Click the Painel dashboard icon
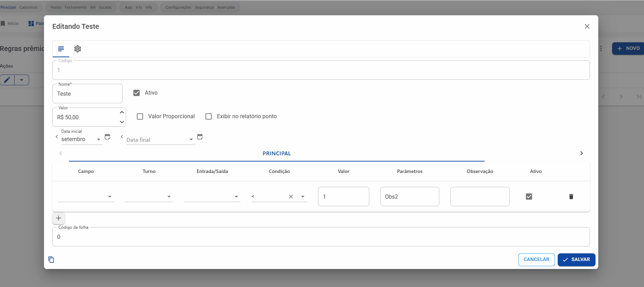 [x=31, y=24]
